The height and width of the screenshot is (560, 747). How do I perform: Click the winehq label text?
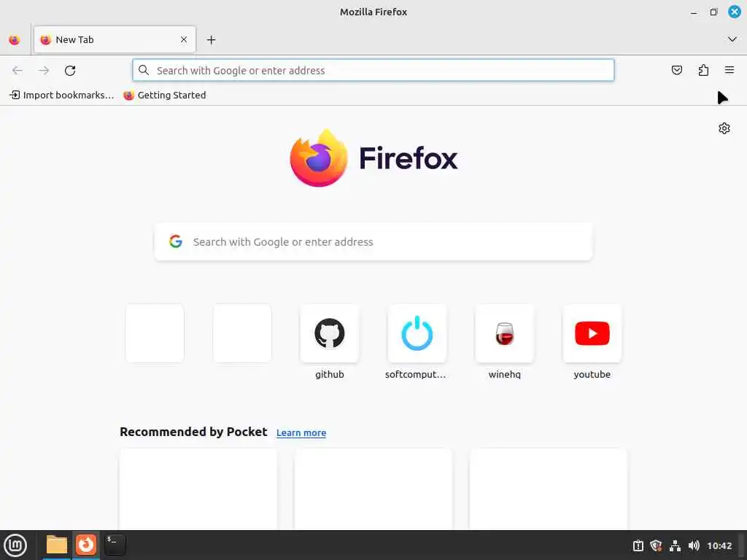point(505,374)
